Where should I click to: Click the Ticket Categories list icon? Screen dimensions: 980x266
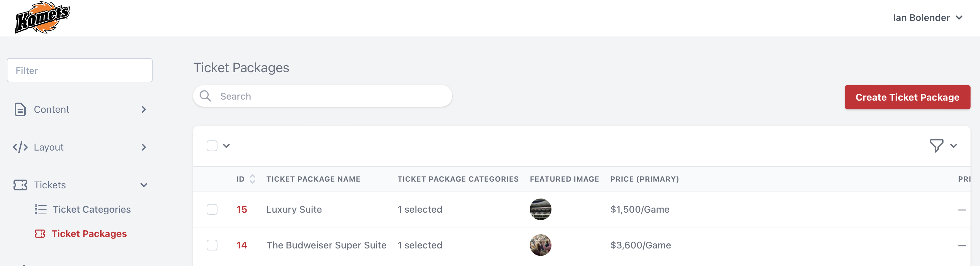(x=41, y=209)
